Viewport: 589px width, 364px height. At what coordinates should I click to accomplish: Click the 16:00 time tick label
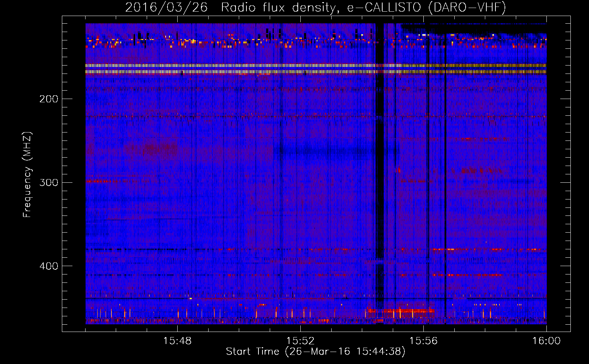tap(546, 341)
